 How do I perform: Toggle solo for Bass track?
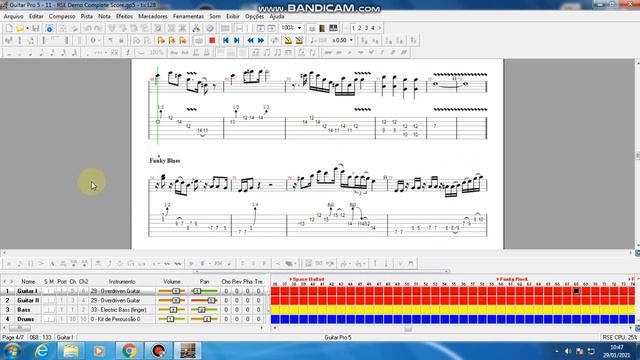pyautogui.click(x=46, y=310)
